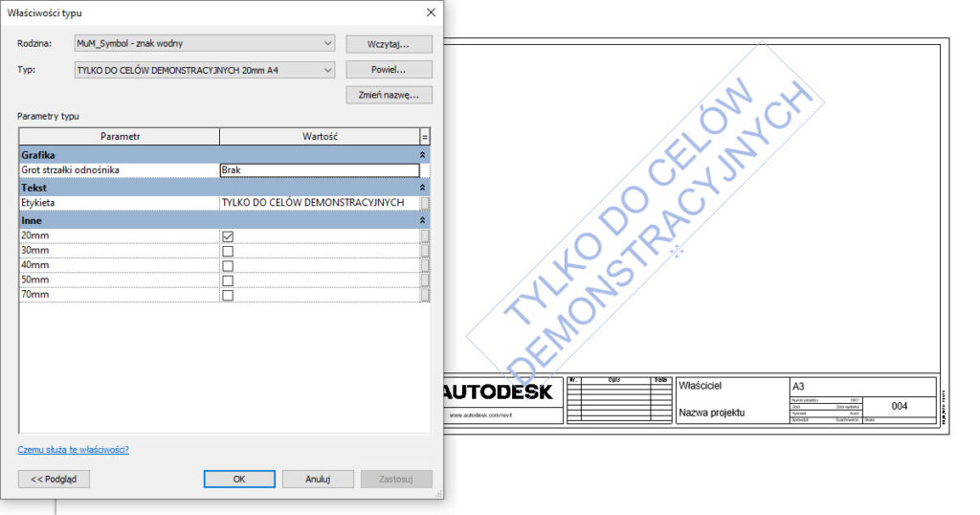The height and width of the screenshot is (515, 980).
Task: Open the Rodzina family dropdown
Action: (328, 43)
